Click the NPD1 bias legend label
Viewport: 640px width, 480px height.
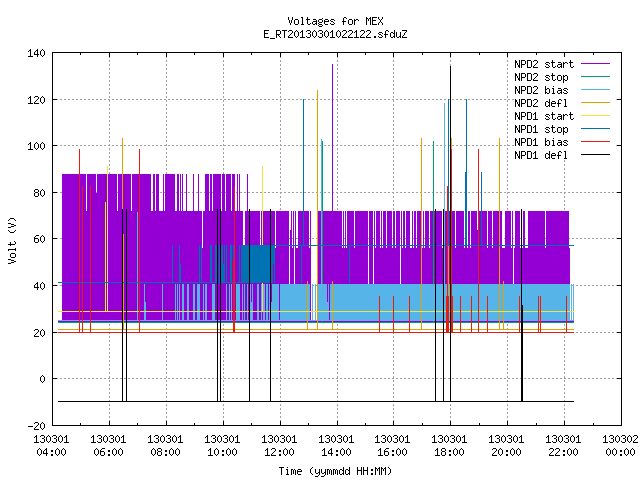(541, 142)
